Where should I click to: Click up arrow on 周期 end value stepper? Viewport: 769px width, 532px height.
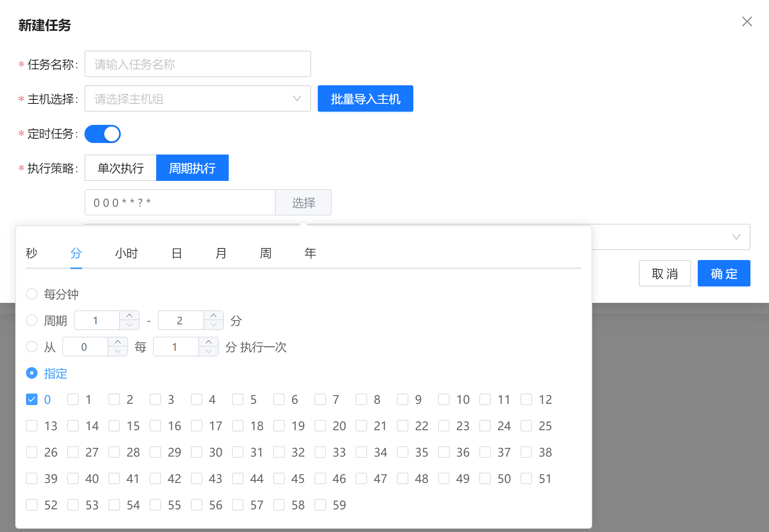(213, 316)
